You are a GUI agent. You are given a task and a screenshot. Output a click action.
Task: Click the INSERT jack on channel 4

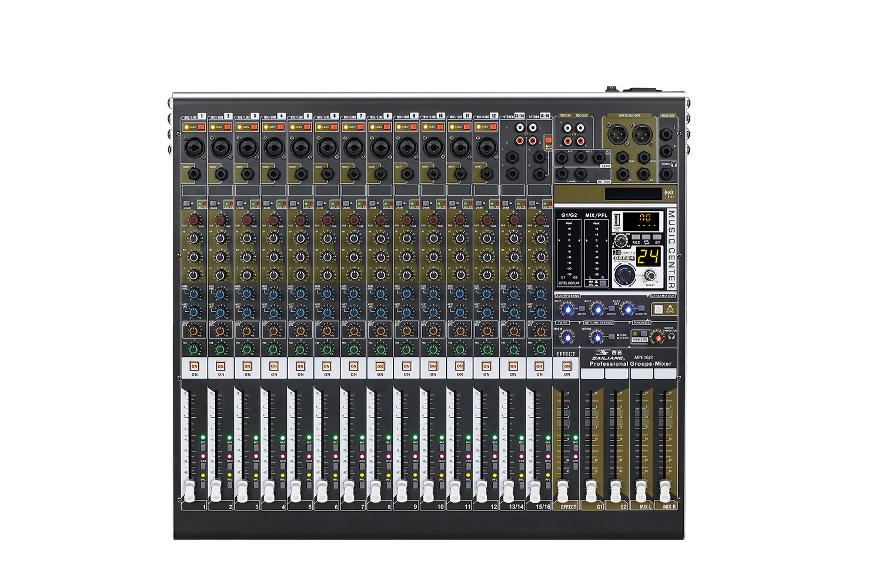pos(274,174)
